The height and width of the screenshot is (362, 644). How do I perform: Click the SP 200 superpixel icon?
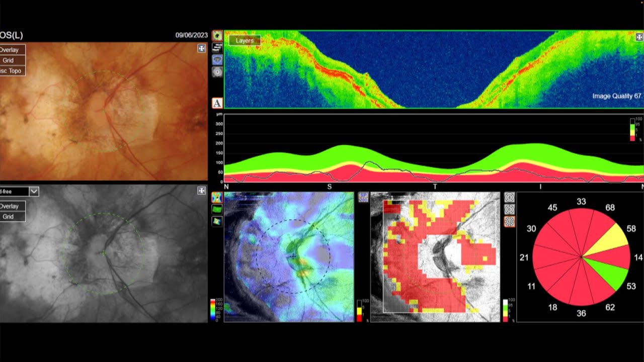[x=363, y=197]
